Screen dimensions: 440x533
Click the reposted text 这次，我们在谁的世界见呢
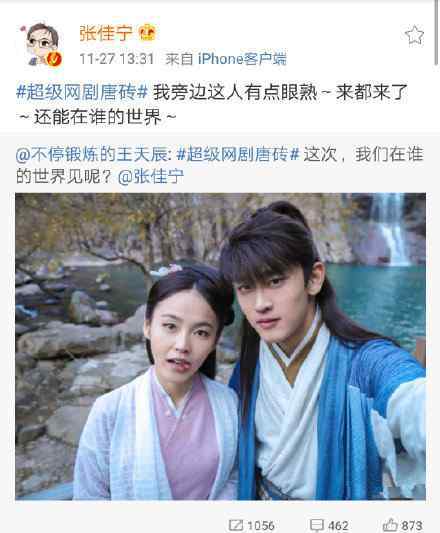click(220, 166)
